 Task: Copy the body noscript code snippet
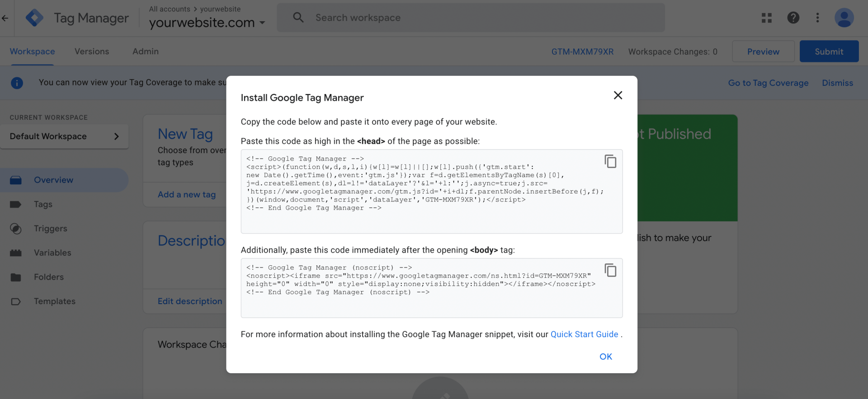pos(610,270)
